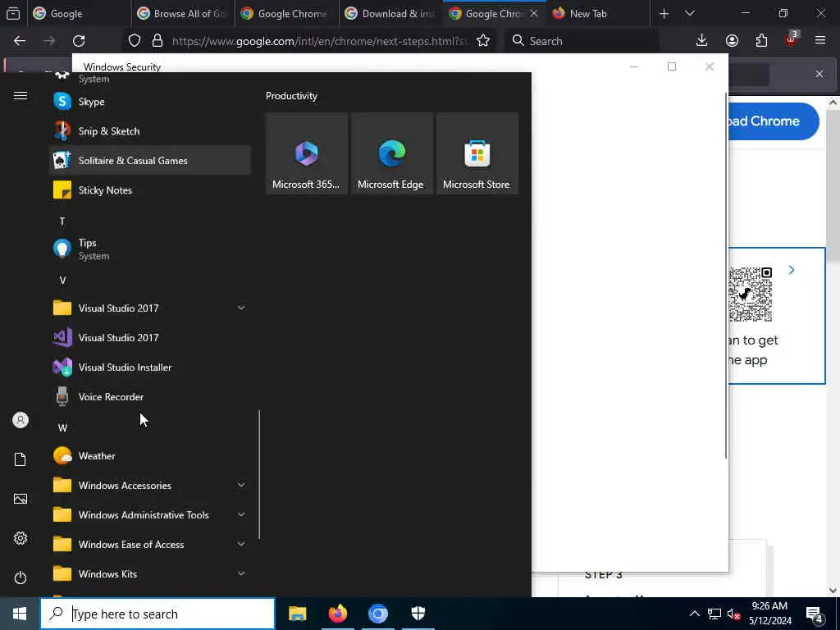This screenshot has height=630, width=840.
Task: Go back in Firefox
Action: pos(20,41)
